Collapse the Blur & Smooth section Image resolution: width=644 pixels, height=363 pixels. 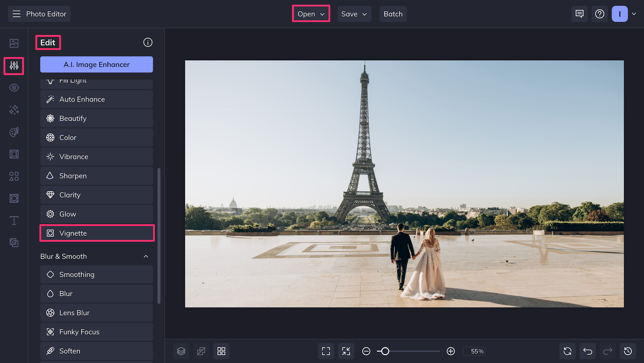tap(146, 256)
